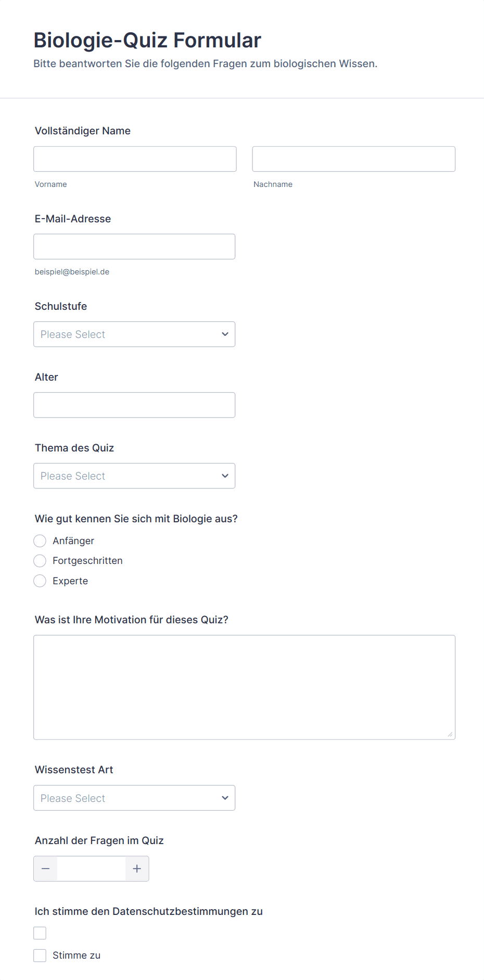This screenshot has height=980, width=484.
Task: Click the Experte label text
Action: [70, 581]
